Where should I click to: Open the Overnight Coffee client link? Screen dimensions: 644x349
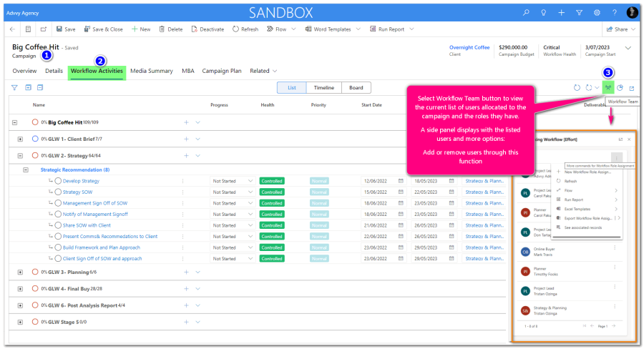coord(469,47)
